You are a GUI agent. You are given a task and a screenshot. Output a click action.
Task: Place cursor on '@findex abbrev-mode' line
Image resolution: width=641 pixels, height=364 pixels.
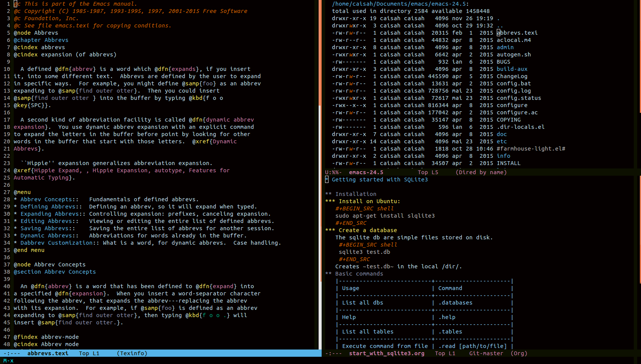[46, 337]
